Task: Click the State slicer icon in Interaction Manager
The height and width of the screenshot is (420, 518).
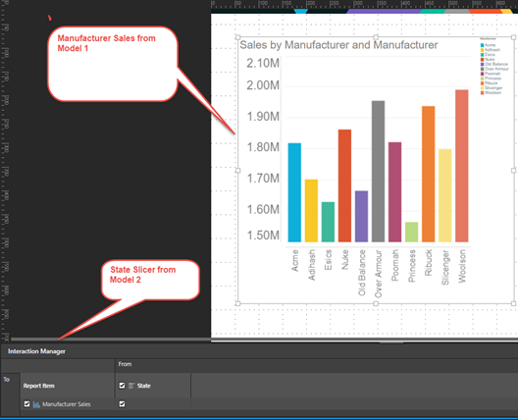Action: 131,386
